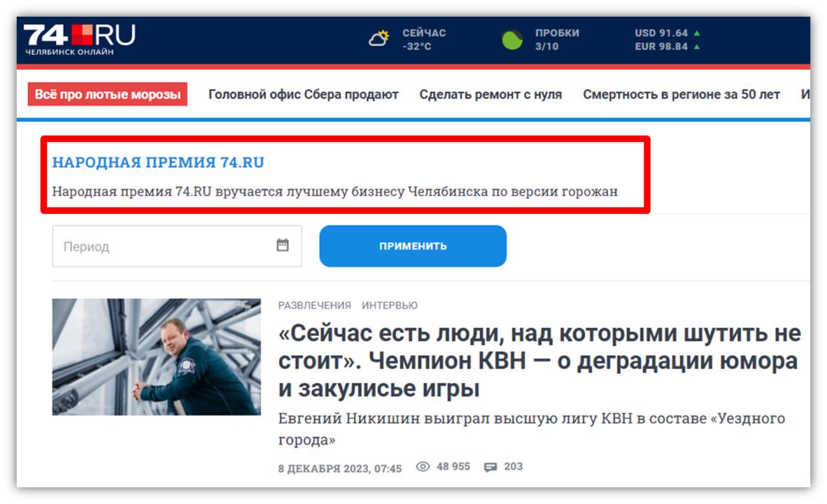The image size is (827, 504).
Task: Open the Пробки 3/10 traffic widget
Action: [541, 39]
